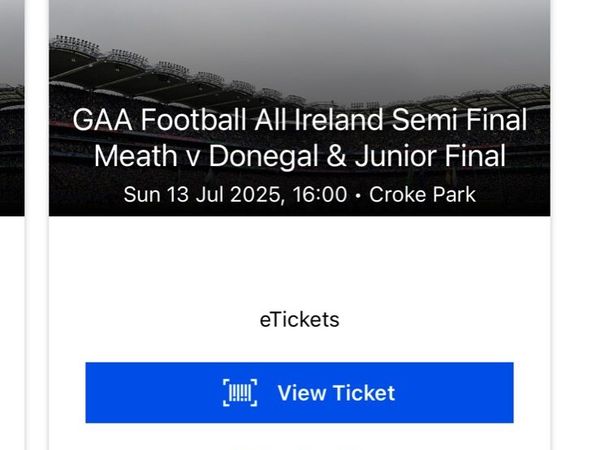The image size is (600, 450).
Task: Click the Croke Park venue text
Action: 422,194
